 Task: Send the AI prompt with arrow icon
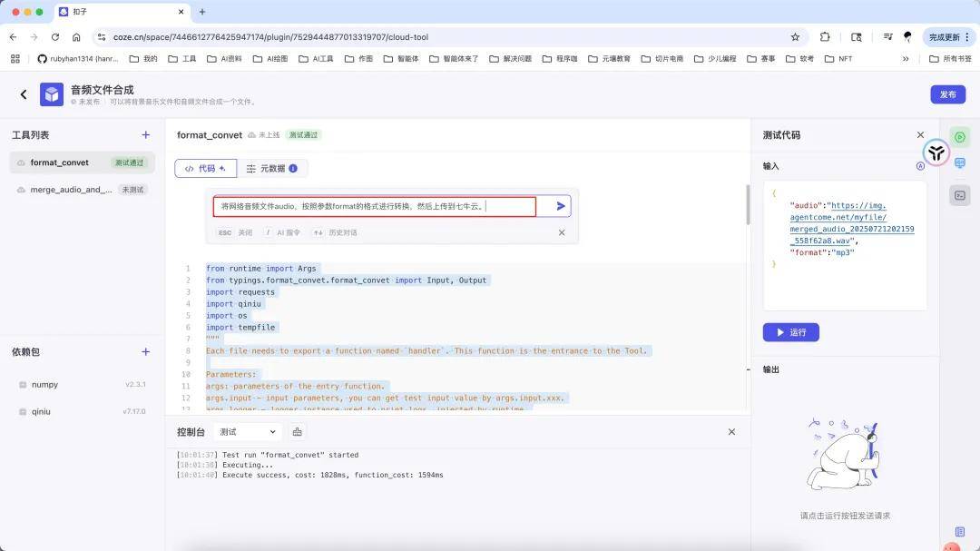point(561,206)
